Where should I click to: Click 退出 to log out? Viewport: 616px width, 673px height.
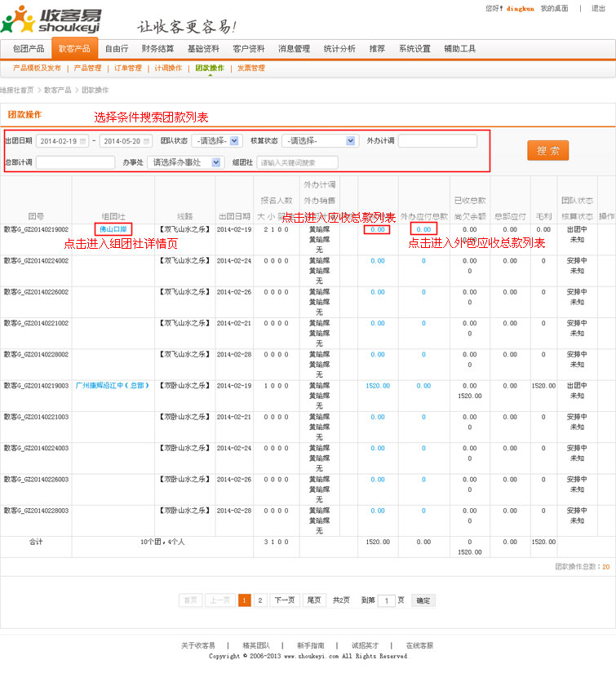598,8
